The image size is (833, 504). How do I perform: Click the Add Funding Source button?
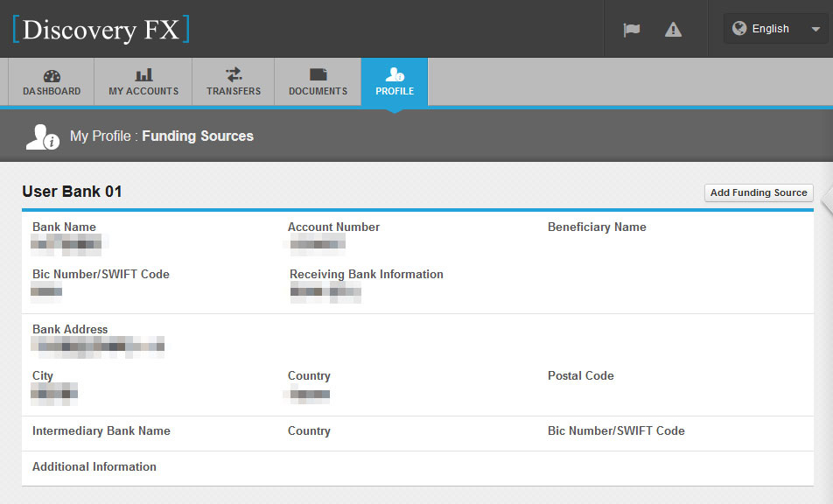pos(758,192)
